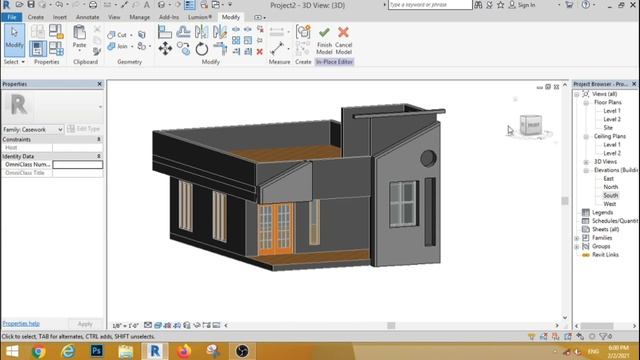Click the Print icon in Quick Access toolbar

pyautogui.click(x=93, y=5)
